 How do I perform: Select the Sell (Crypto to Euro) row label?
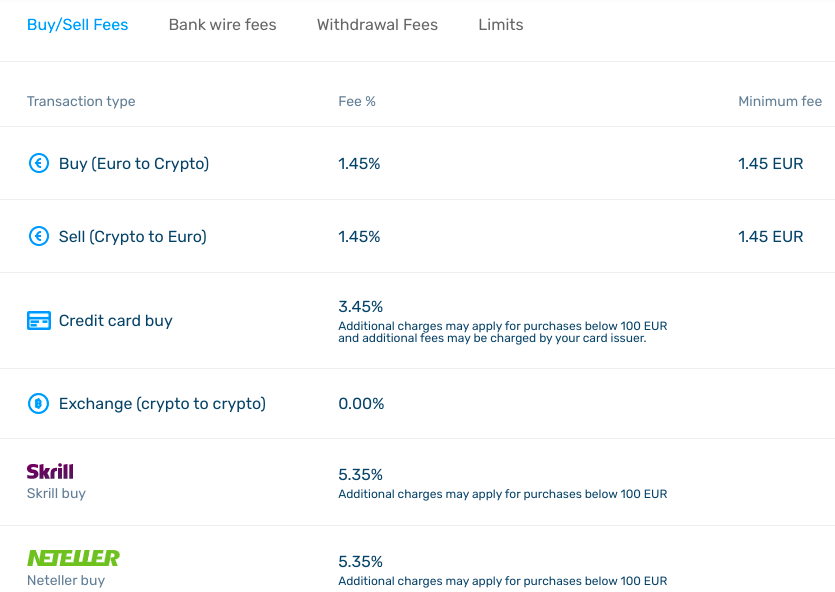pyautogui.click(x=133, y=236)
